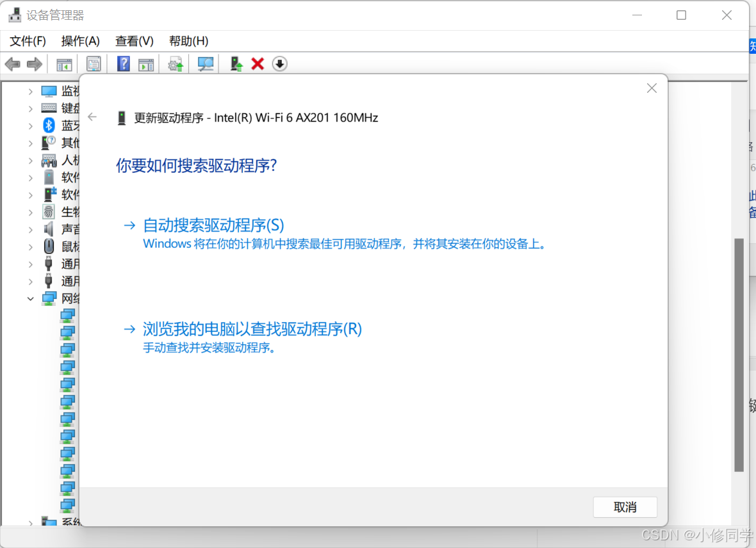Click the blue Help question mark icon
This screenshot has width=756, height=548.
click(x=124, y=63)
